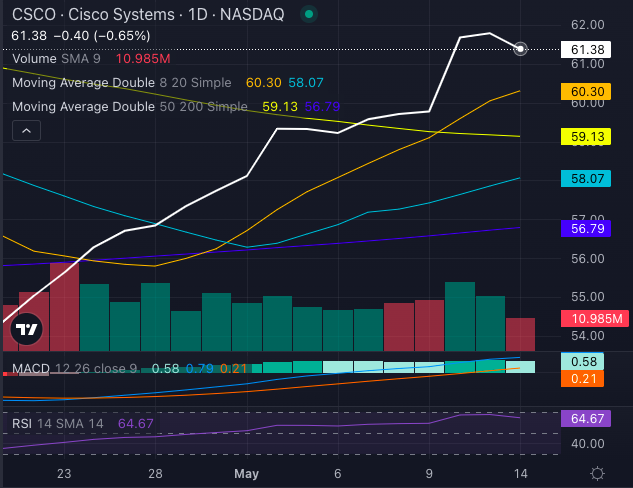Click the 40.00 RSI scale label
This screenshot has height=488, width=633.
tap(587, 444)
